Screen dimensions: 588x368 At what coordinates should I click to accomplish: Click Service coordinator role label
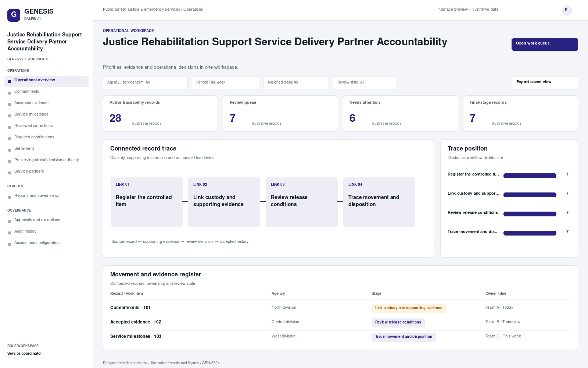pos(25,354)
